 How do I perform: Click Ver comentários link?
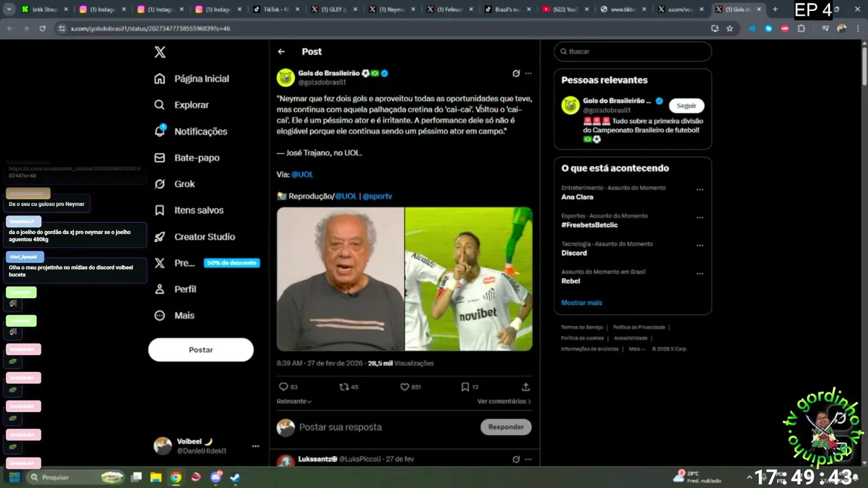(x=504, y=401)
